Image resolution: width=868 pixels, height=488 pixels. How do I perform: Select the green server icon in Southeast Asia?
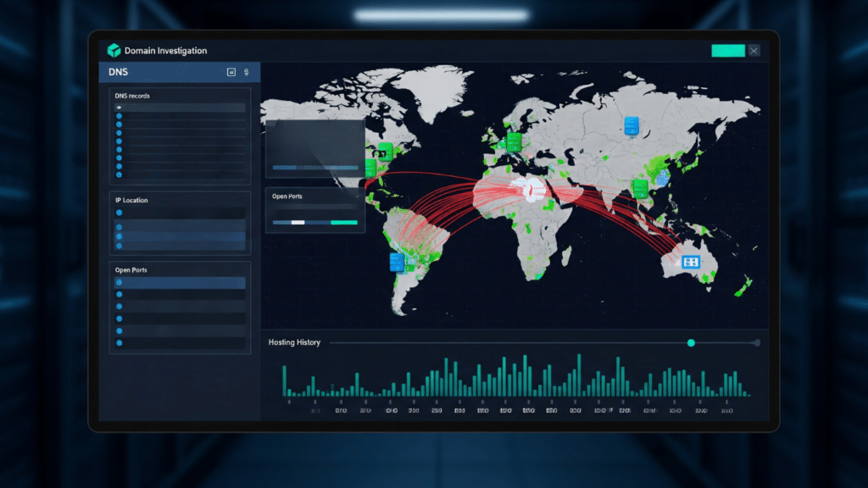(x=640, y=187)
